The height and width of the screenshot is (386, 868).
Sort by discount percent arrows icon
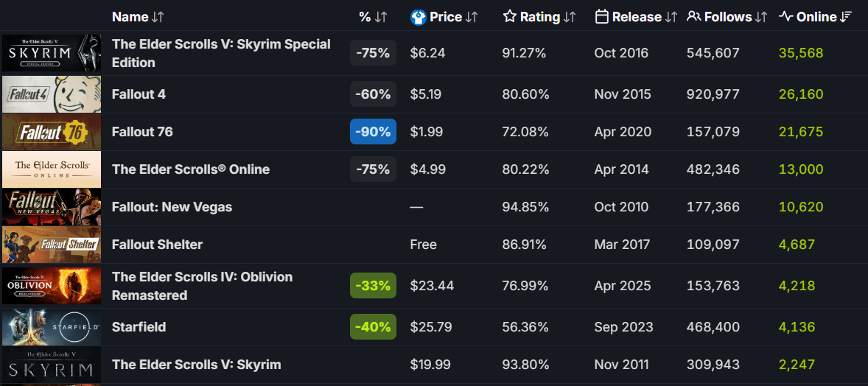click(x=381, y=17)
